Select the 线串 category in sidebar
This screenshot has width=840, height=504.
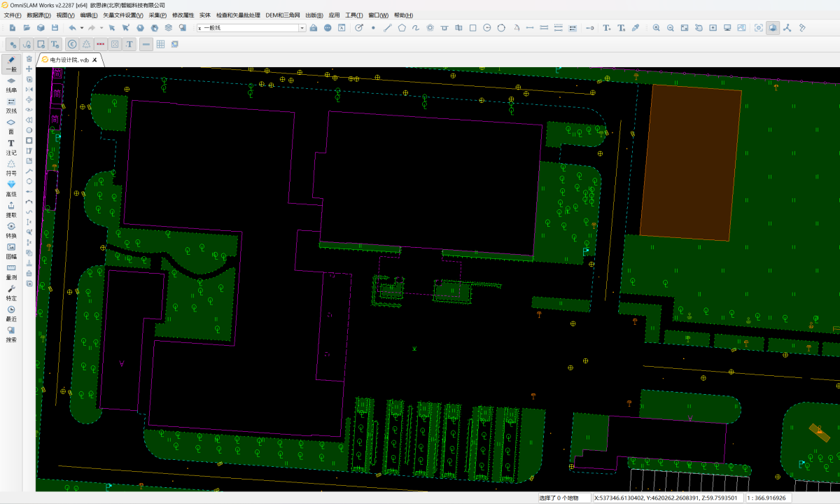(x=11, y=85)
